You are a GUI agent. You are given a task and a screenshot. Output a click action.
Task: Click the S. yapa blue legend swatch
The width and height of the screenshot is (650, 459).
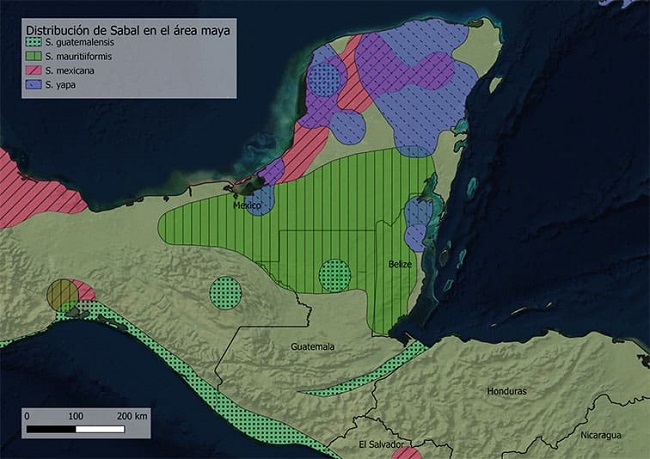[x=34, y=85]
